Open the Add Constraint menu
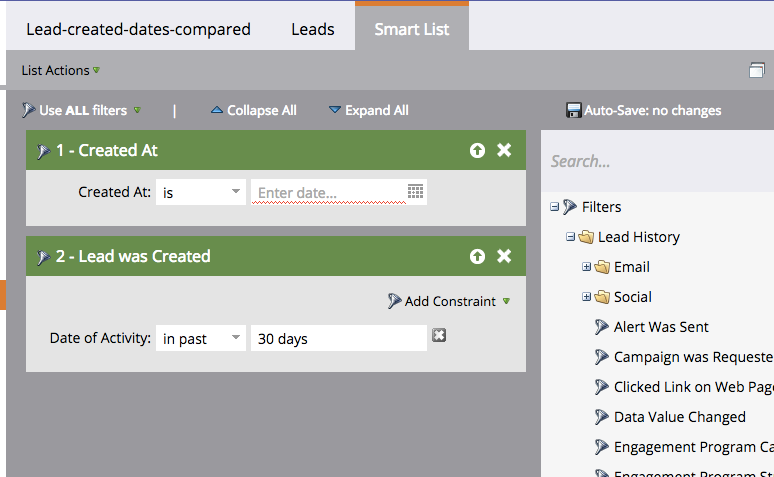The width and height of the screenshot is (774, 477). [x=450, y=301]
